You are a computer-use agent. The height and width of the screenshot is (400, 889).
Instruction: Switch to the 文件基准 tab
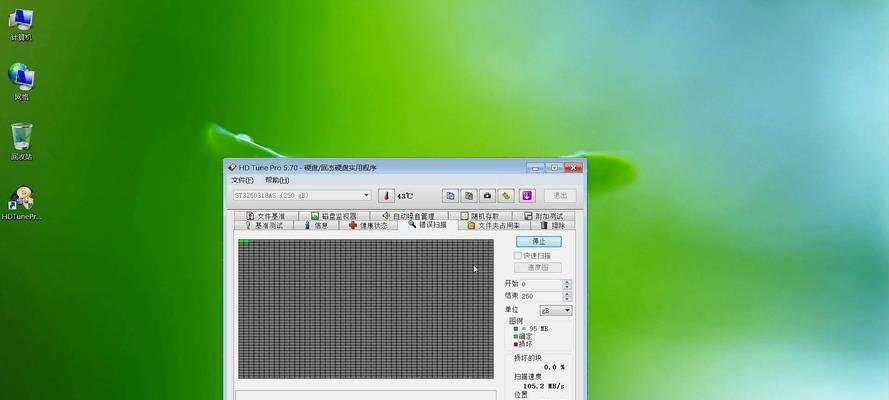tap(266, 216)
